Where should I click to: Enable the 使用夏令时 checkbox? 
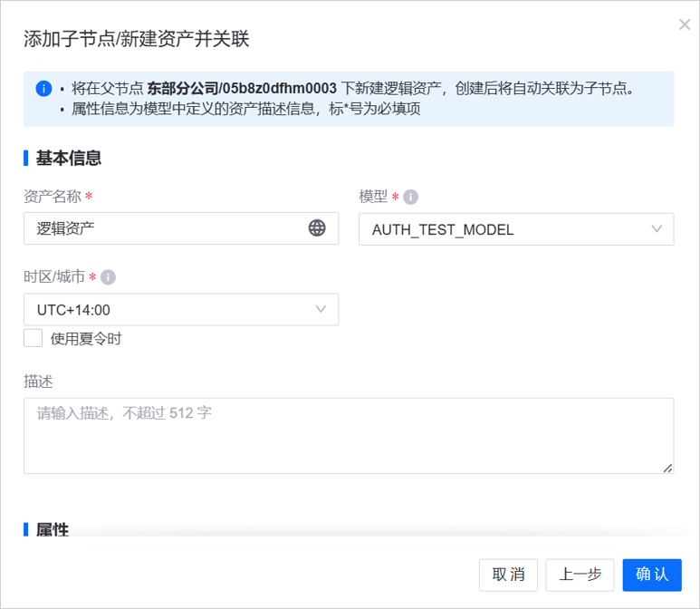(x=34, y=338)
